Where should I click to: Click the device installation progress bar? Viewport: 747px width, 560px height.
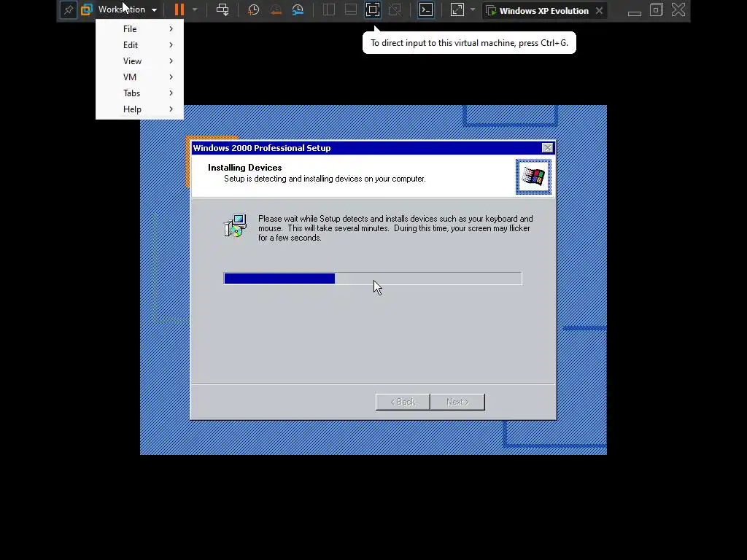coord(373,278)
